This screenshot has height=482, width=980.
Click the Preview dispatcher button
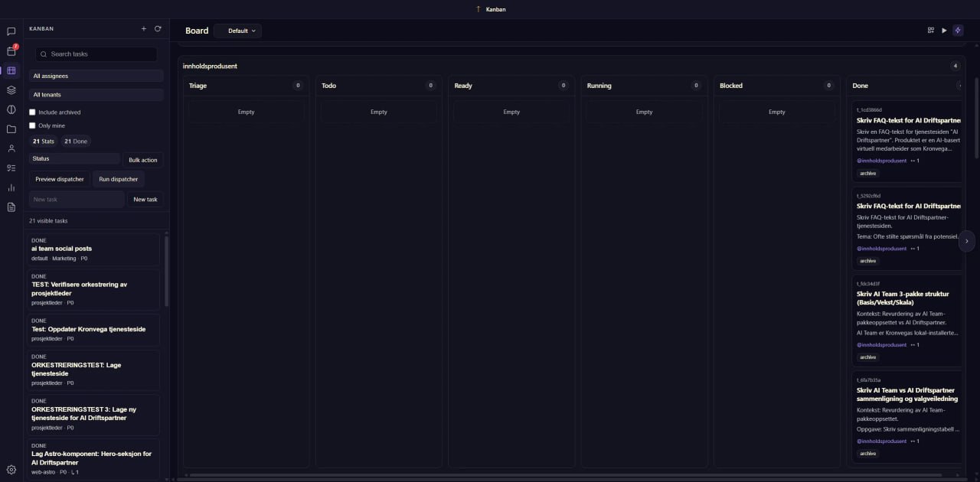click(60, 179)
